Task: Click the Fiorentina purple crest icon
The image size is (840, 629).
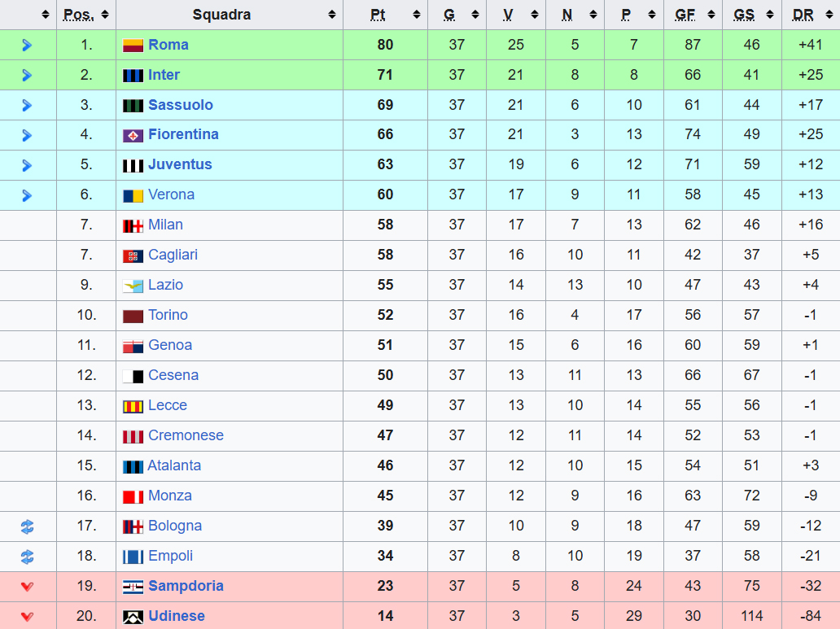Action: click(x=133, y=136)
